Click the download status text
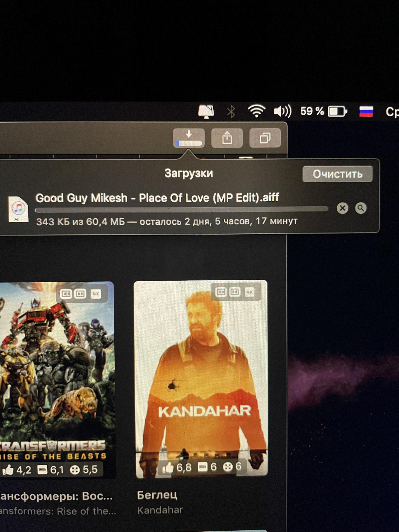This screenshot has height=532, width=399. point(167,221)
